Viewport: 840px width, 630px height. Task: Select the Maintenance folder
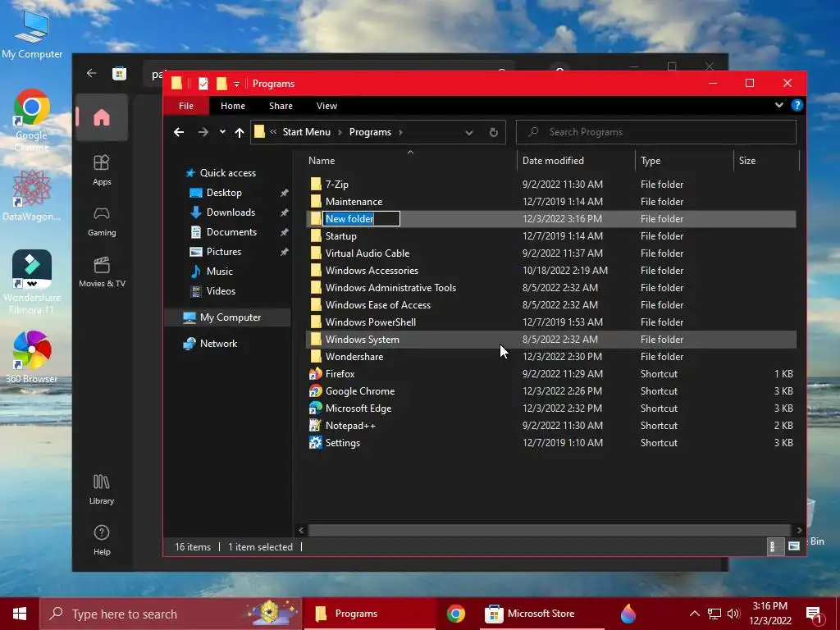pyautogui.click(x=354, y=202)
